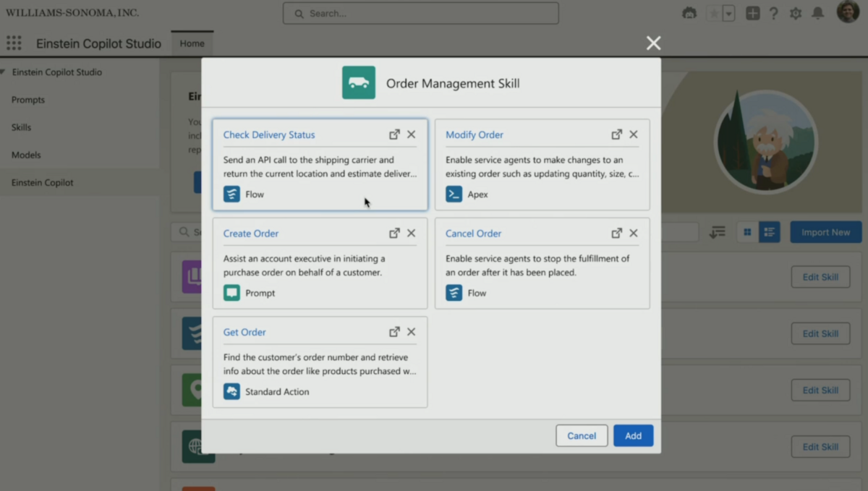Open Einstein Copilot in the sidebar
868x491 pixels.
(43, 183)
